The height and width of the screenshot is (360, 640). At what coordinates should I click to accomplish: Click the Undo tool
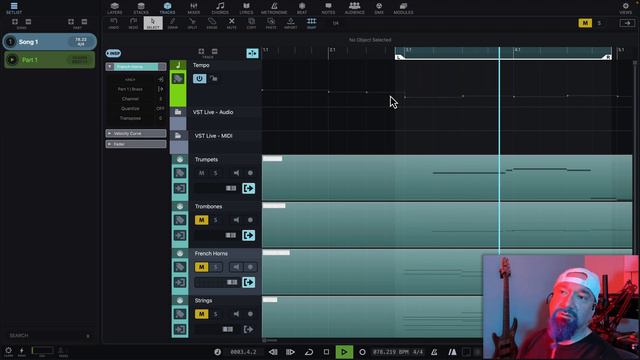tap(113, 23)
